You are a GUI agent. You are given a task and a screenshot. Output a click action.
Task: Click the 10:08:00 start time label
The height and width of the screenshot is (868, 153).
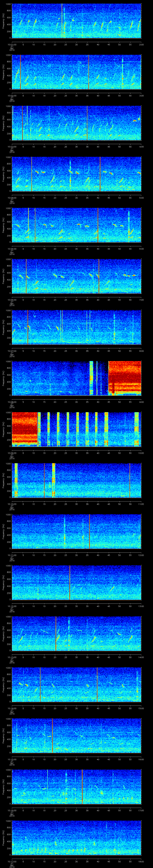(12, 402)
